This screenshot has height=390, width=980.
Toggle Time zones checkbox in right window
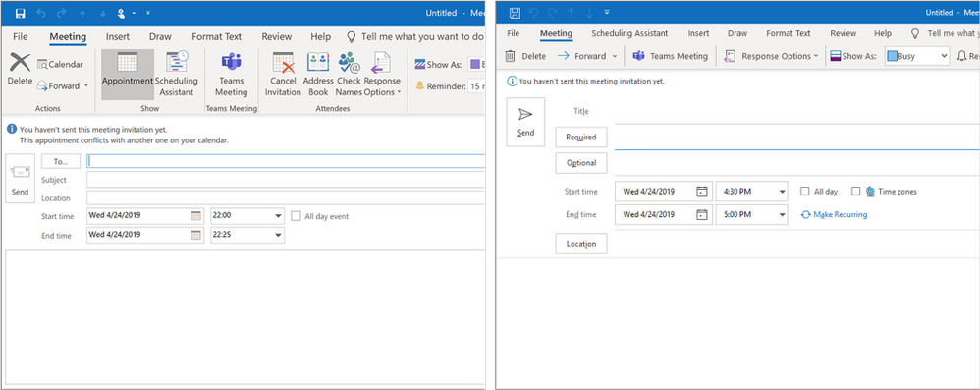pyautogui.click(x=855, y=192)
